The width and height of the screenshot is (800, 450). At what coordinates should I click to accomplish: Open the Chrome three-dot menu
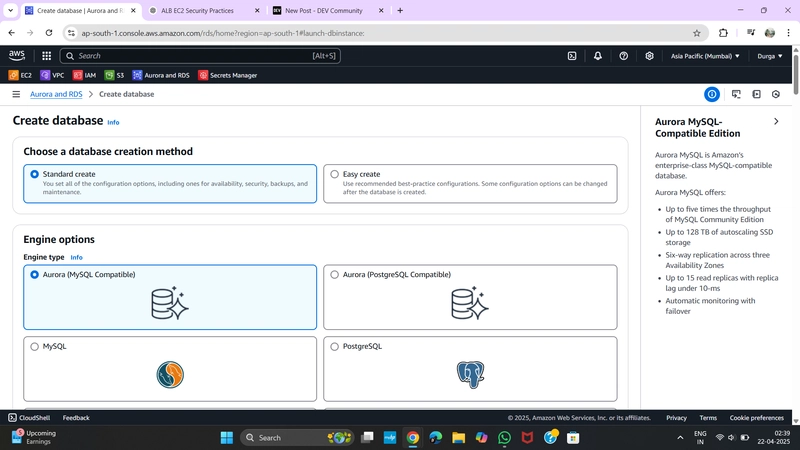pyautogui.click(x=788, y=33)
